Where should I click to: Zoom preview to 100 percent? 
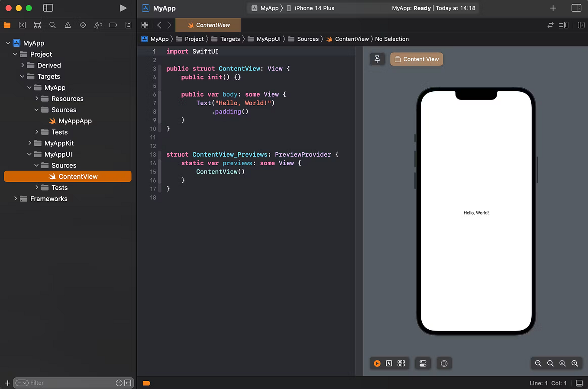click(x=550, y=363)
